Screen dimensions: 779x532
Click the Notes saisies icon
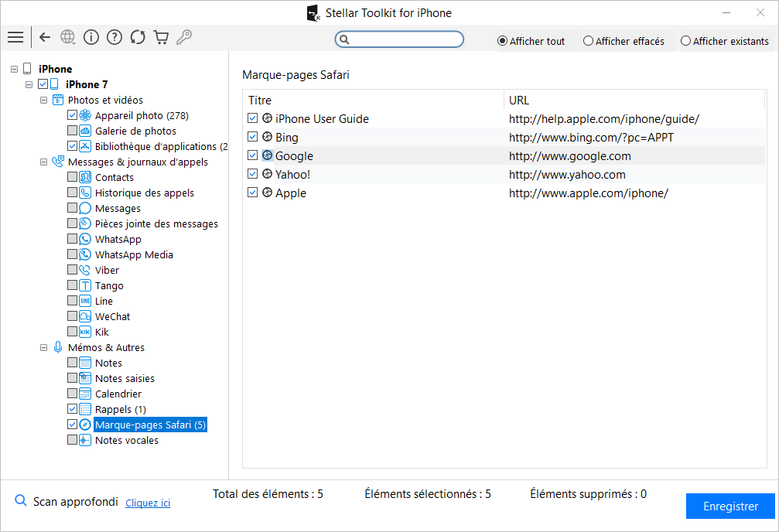(85, 378)
